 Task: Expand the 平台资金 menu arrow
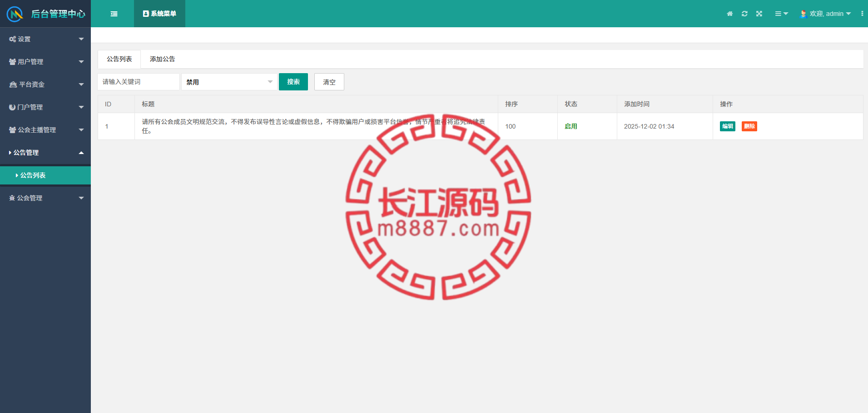(x=81, y=85)
